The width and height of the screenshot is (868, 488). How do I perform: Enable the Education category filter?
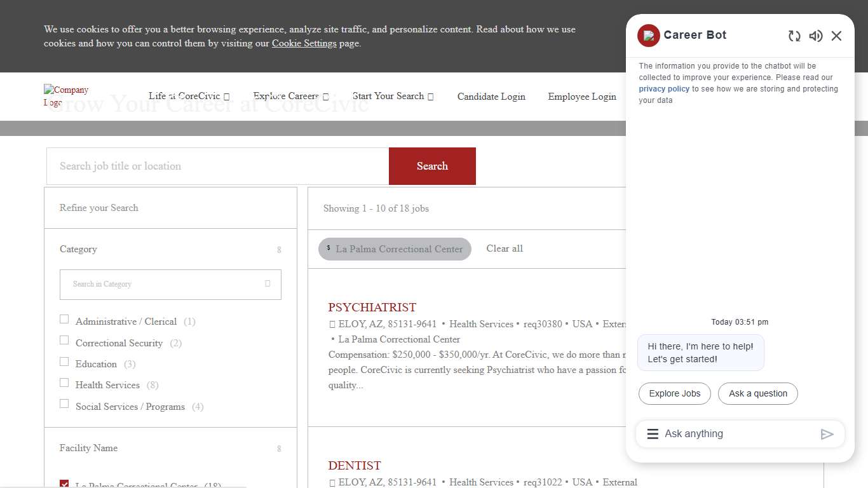tap(64, 362)
